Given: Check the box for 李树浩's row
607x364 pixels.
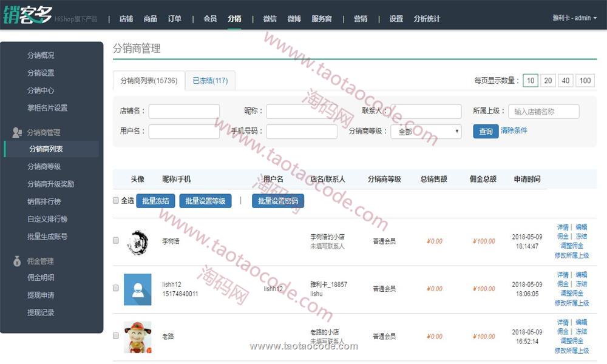Looking at the screenshot, I should click(x=116, y=241).
